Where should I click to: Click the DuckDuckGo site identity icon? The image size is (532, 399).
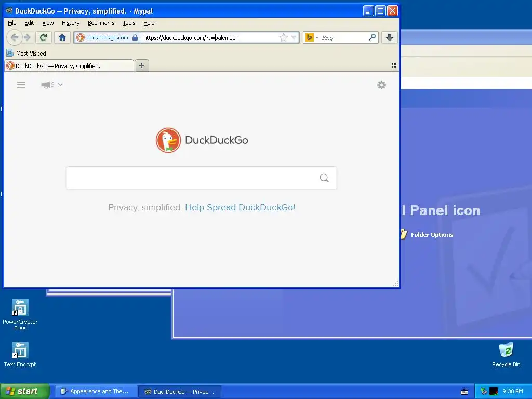pos(81,37)
